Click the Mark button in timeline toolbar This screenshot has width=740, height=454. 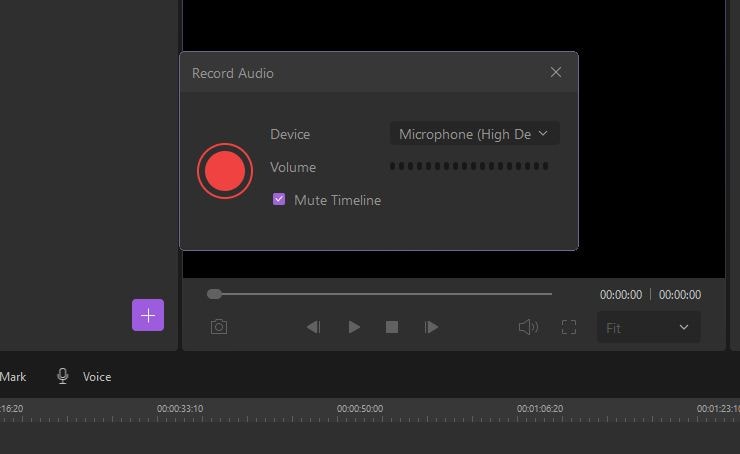point(13,377)
